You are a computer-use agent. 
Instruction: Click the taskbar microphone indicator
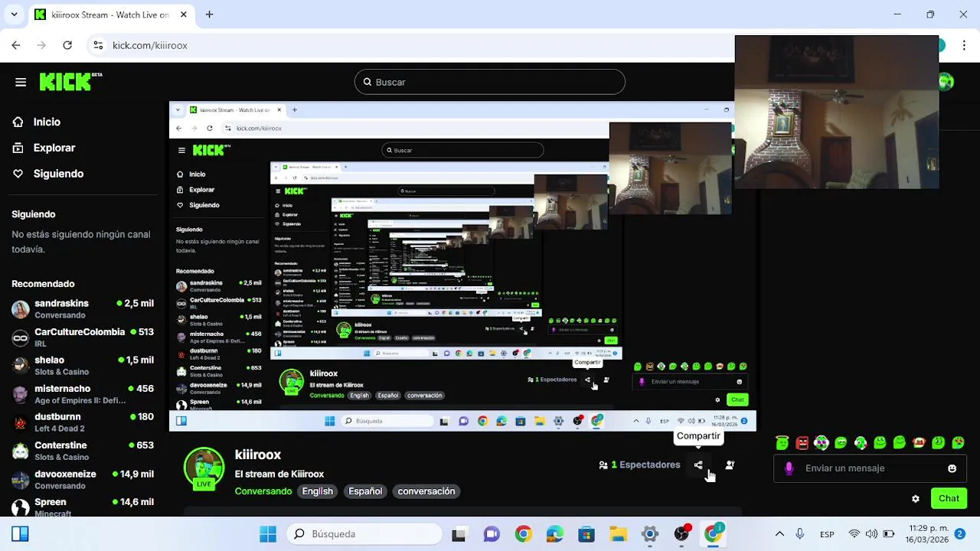point(800,534)
